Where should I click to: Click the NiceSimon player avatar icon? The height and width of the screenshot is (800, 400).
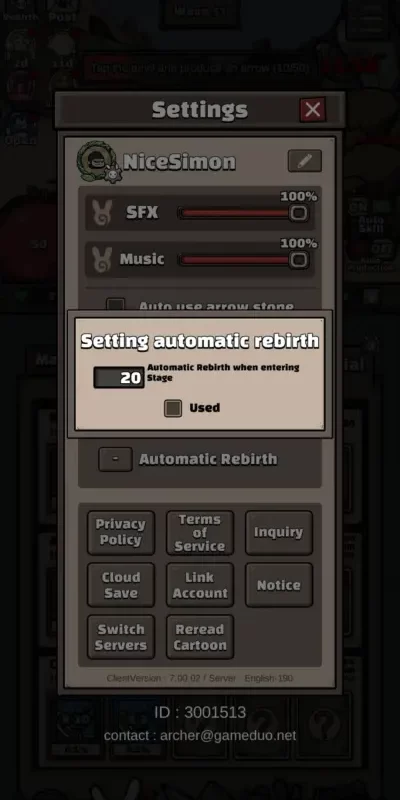[x=98, y=162]
